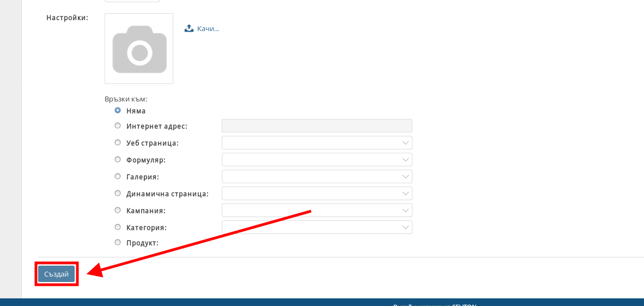The height and width of the screenshot is (306, 644).
Task: Select the Интернет адрес radio option
Action: click(x=118, y=125)
